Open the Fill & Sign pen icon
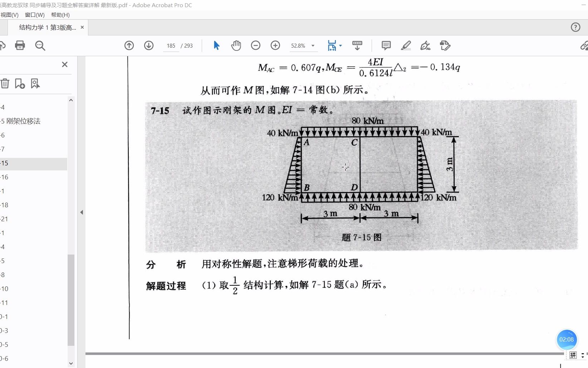This screenshot has width=588, height=368. [x=425, y=45]
